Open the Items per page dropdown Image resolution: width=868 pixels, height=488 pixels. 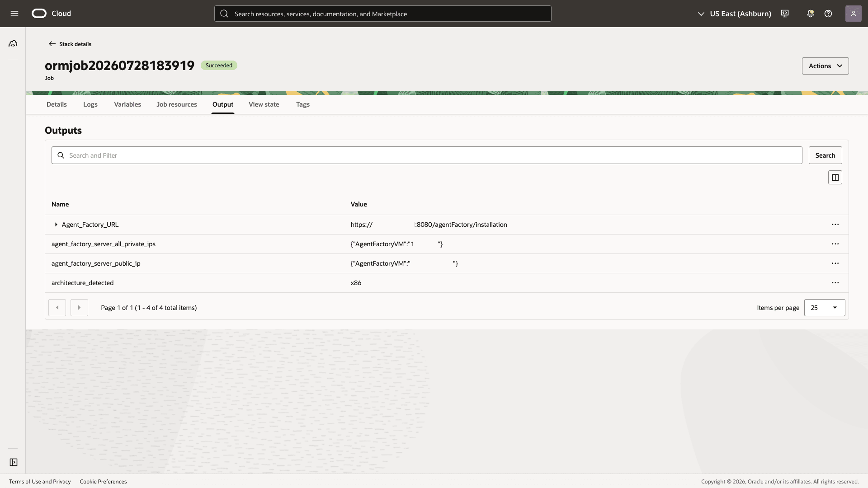(x=825, y=308)
